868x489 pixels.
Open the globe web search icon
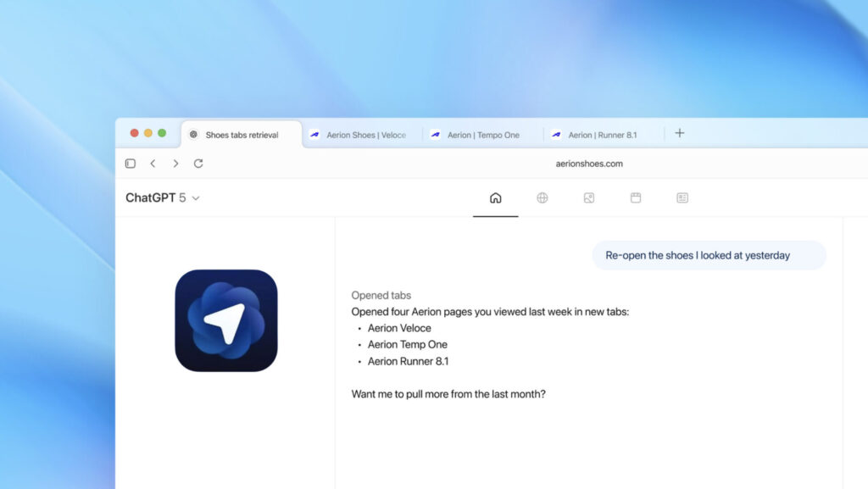[x=542, y=197]
